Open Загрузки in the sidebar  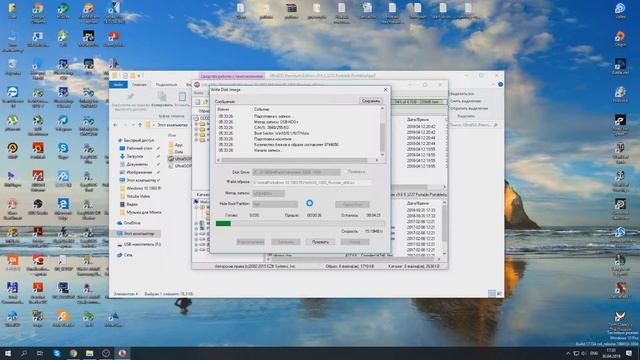(132, 156)
